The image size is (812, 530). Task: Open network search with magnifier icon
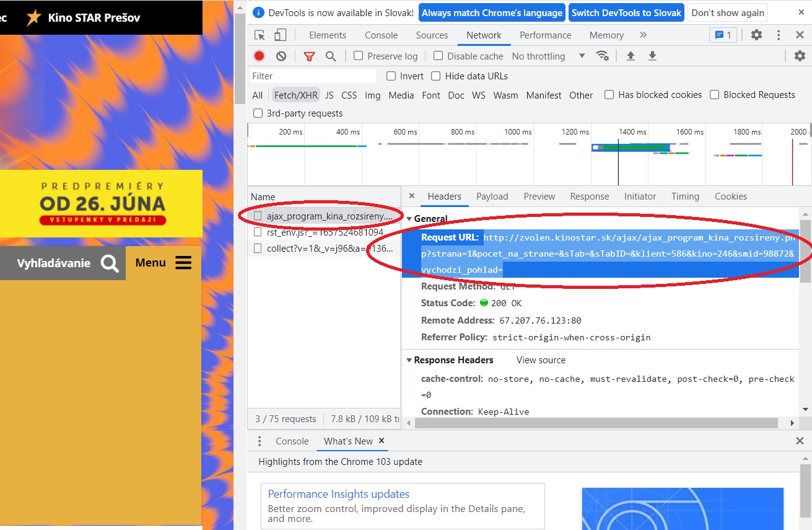coord(331,56)
